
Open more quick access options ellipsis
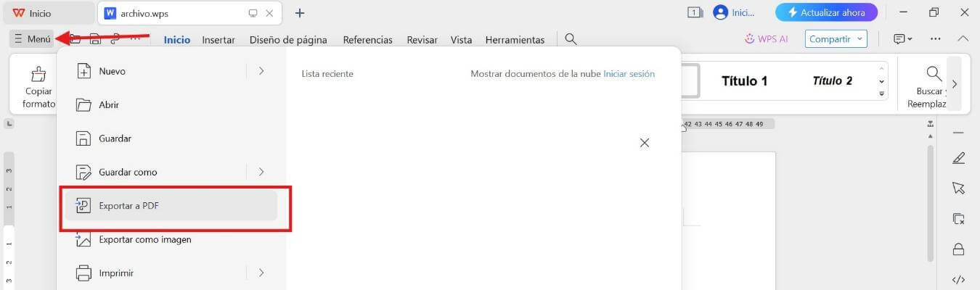click(x=135, y=39)
